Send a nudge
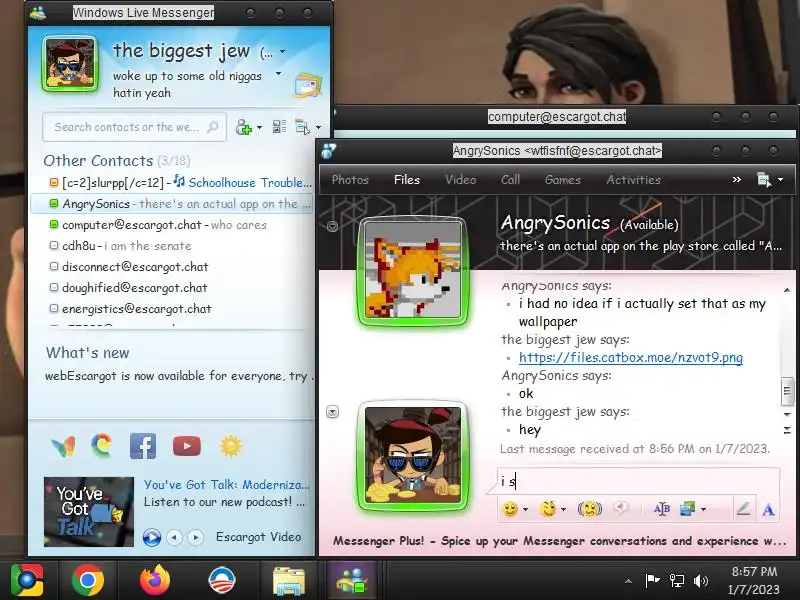The width and height of the screenshot is (800, 600). [x=589, y=509]
